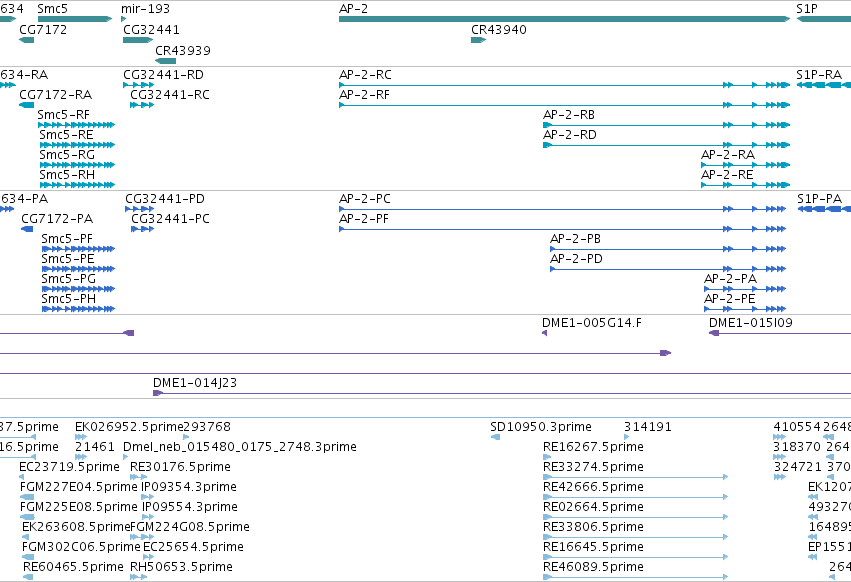Click transcript CG32441-RD
Viewport: 851px width, 582px height.
click(x=139, y=85)
